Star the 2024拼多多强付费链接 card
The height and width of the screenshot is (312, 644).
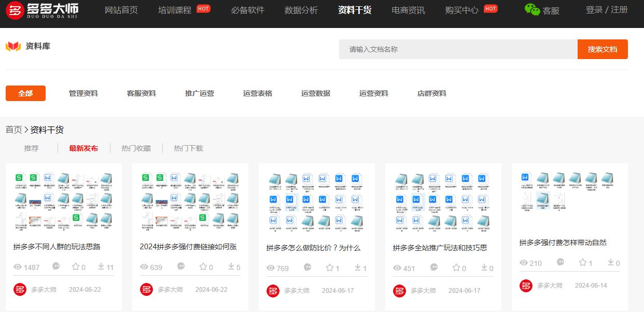[203, 267]
